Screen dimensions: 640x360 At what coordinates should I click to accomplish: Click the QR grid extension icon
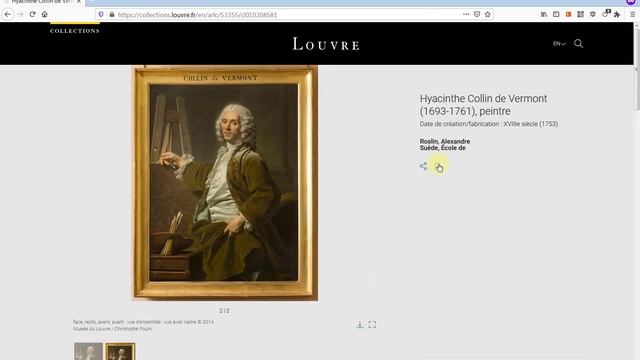point(580,14)
